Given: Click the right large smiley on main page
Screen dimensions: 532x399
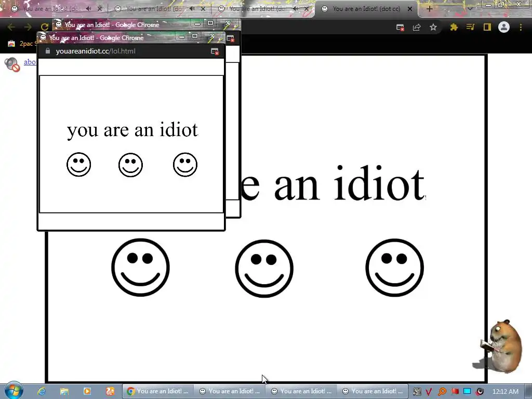Looking at the screenshot, I should [x=395, y=268].
